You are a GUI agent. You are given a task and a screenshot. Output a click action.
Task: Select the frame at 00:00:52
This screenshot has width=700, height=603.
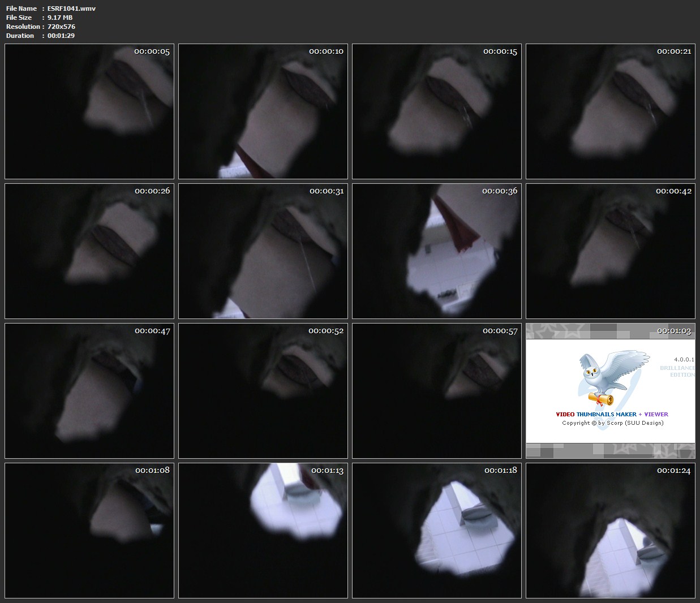click(x=263, y=391)
